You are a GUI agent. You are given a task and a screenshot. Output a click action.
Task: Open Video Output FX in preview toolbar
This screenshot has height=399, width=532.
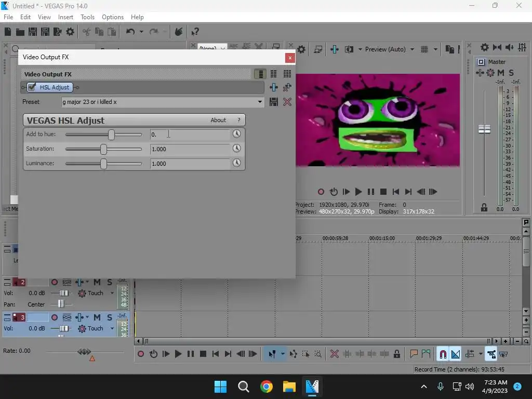pyautogui.click(x=335, y=49)
